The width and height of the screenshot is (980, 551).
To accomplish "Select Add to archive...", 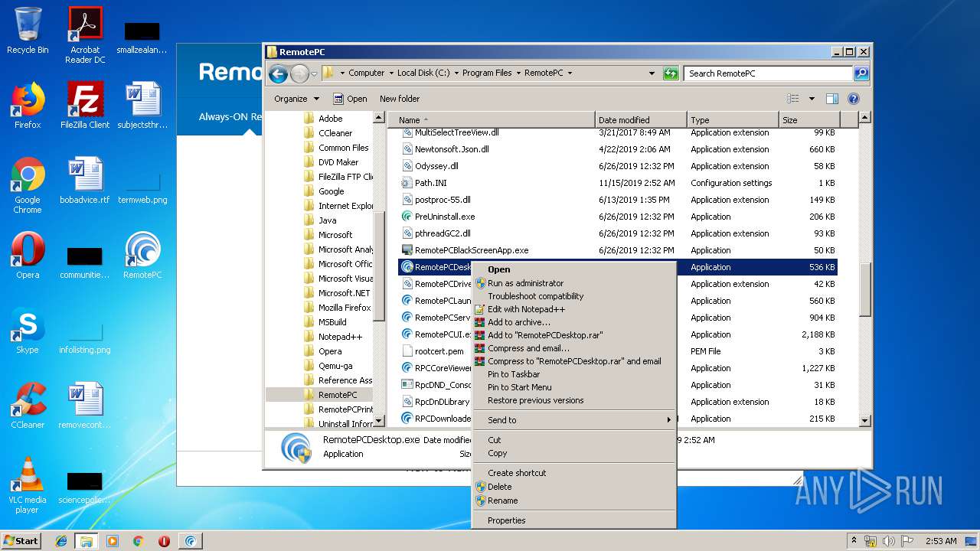I will (573, 322).
